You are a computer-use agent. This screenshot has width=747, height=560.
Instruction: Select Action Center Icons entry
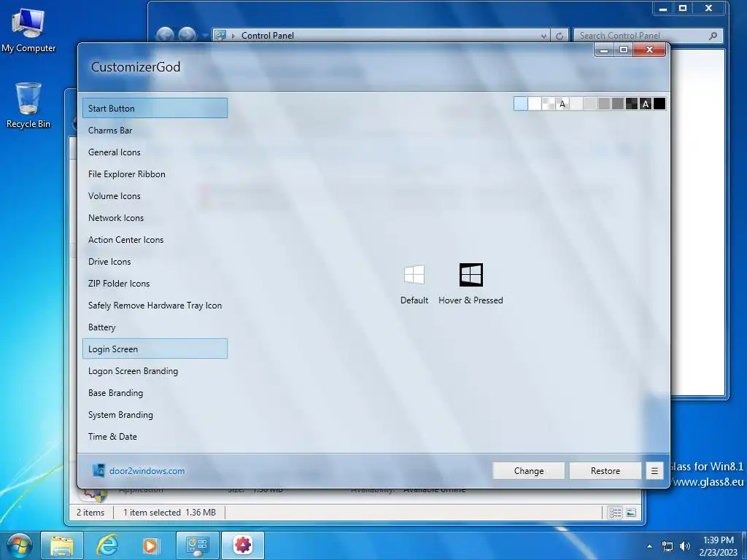click(155, 239)
